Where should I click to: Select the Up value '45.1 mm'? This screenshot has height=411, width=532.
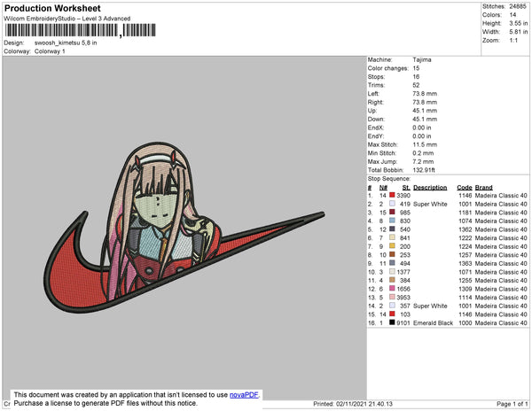425,111
